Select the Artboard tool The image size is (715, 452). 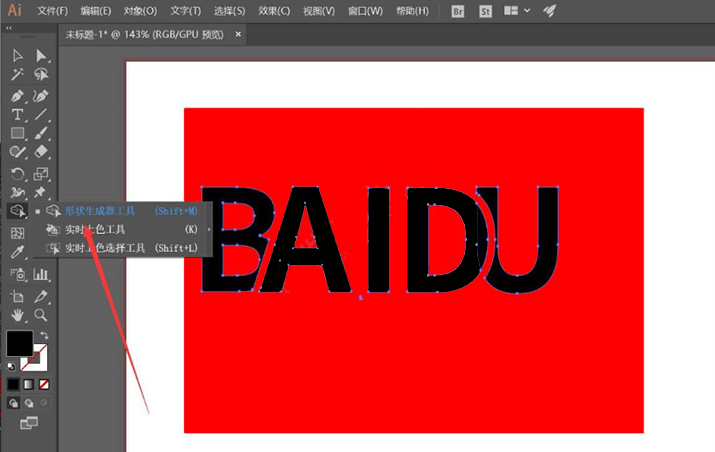17,296
